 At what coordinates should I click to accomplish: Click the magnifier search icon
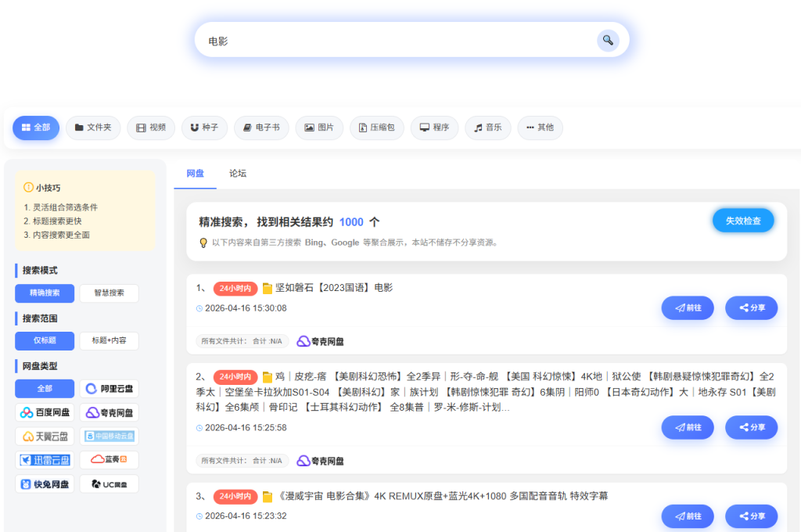point(608,41)
